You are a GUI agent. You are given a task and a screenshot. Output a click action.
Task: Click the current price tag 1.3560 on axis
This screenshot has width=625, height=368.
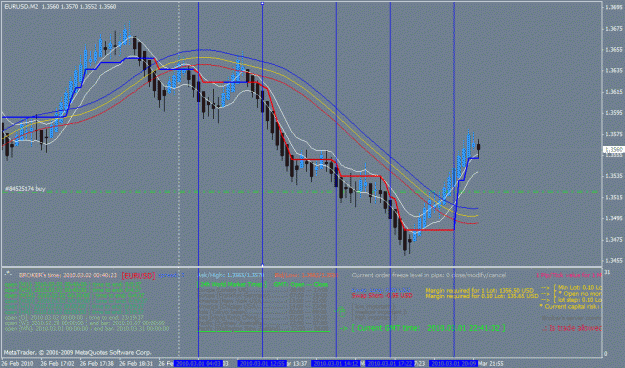coord(614,150)
